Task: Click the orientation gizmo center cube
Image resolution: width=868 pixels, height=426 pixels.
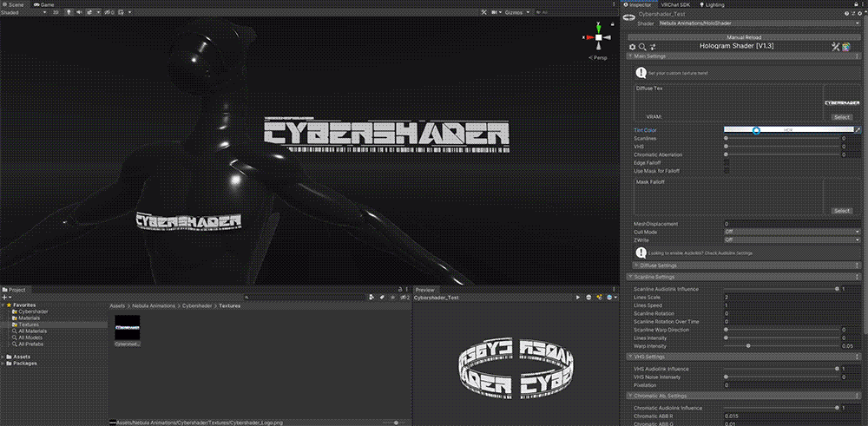Action: click(x=598, y=37)
